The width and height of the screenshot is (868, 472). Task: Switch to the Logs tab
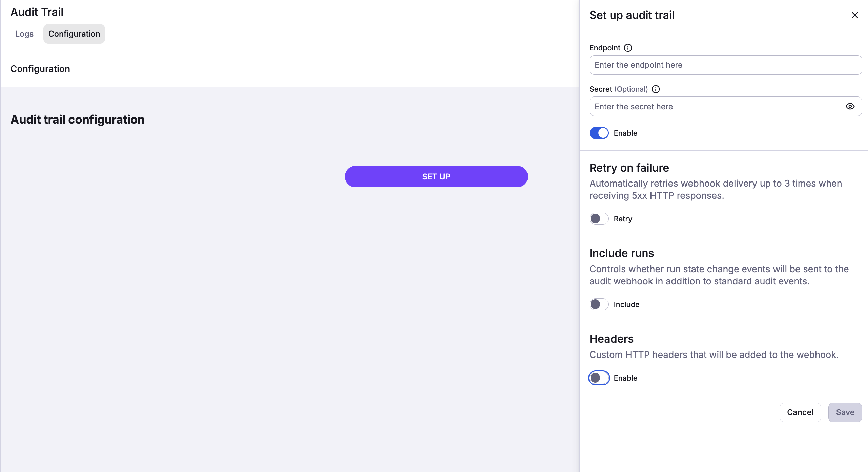[x=24, y=34]
